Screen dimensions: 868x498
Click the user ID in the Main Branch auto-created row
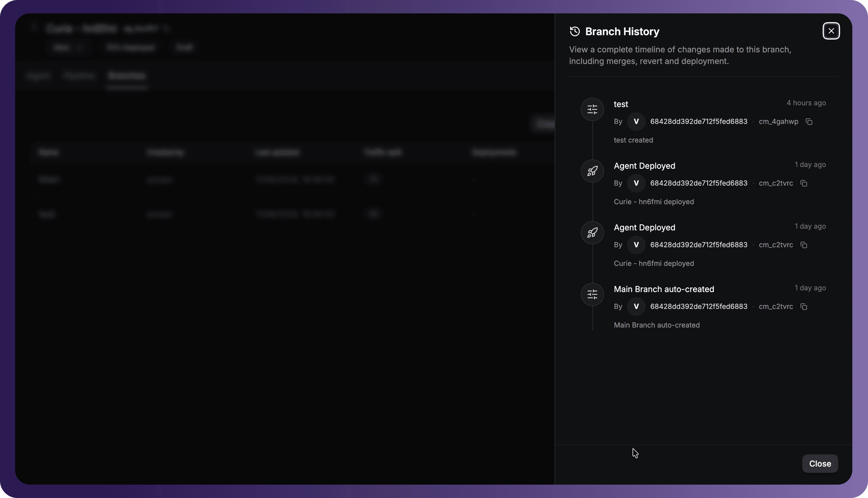(699, 307)
